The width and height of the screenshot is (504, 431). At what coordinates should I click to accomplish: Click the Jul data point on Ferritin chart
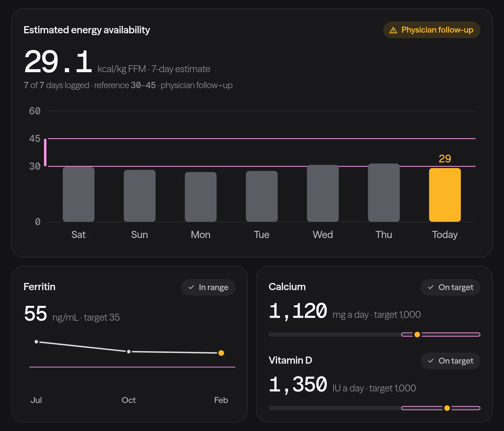coord(37,342)
